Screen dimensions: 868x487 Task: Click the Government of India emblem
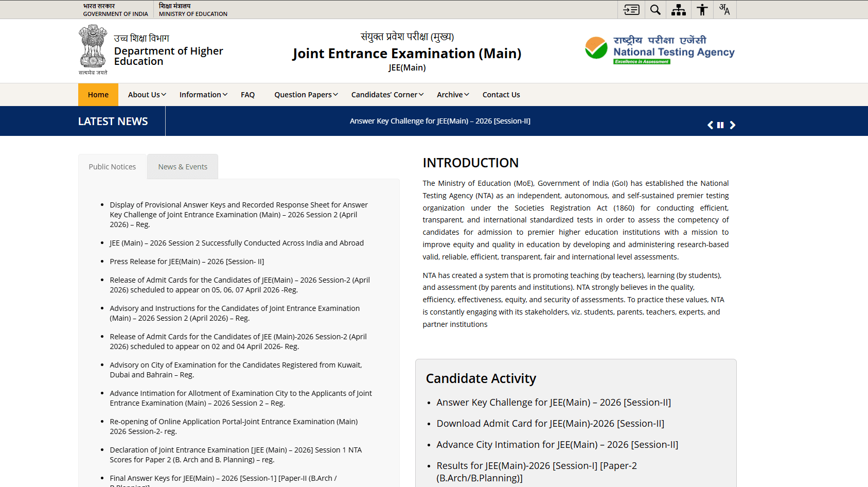(93, 49)
